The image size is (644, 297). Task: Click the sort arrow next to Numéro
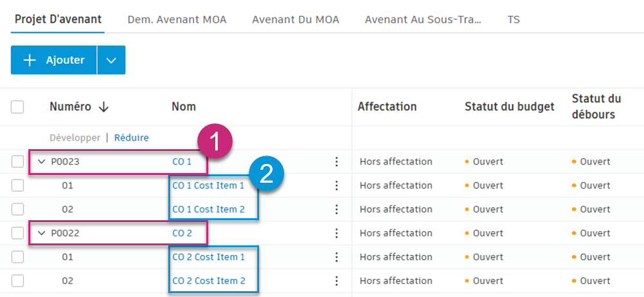(x=103, y=107)
